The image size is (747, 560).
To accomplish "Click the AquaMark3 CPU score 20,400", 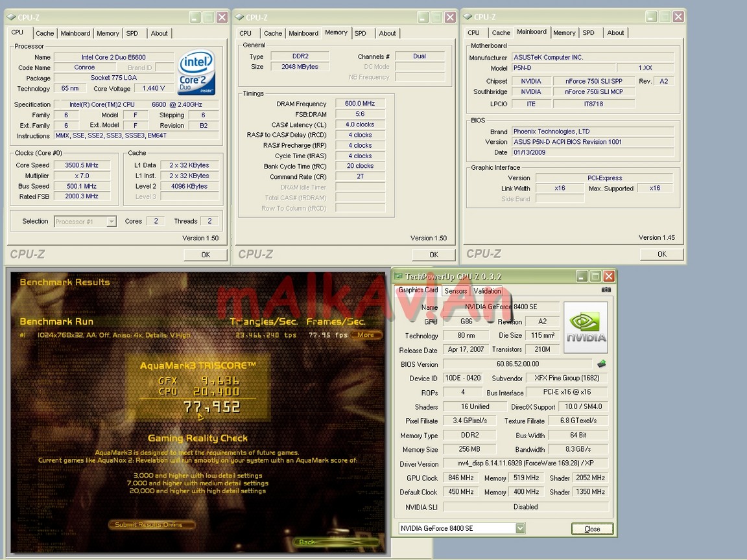I will 217,391.
